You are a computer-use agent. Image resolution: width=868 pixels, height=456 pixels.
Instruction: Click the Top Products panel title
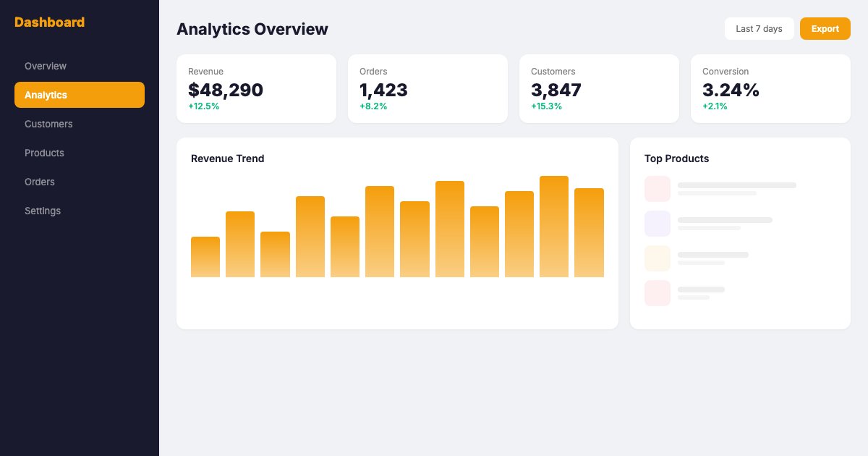point(676,159)
